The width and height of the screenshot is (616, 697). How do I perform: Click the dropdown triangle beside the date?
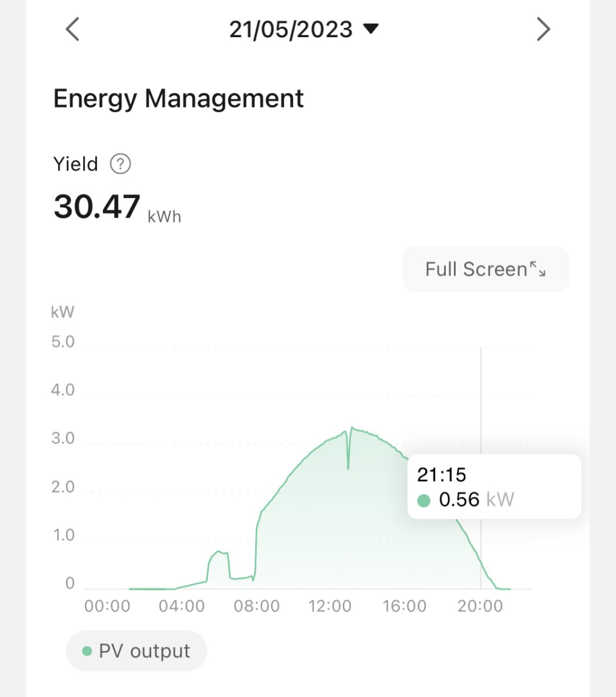click(x=371, y=28)
